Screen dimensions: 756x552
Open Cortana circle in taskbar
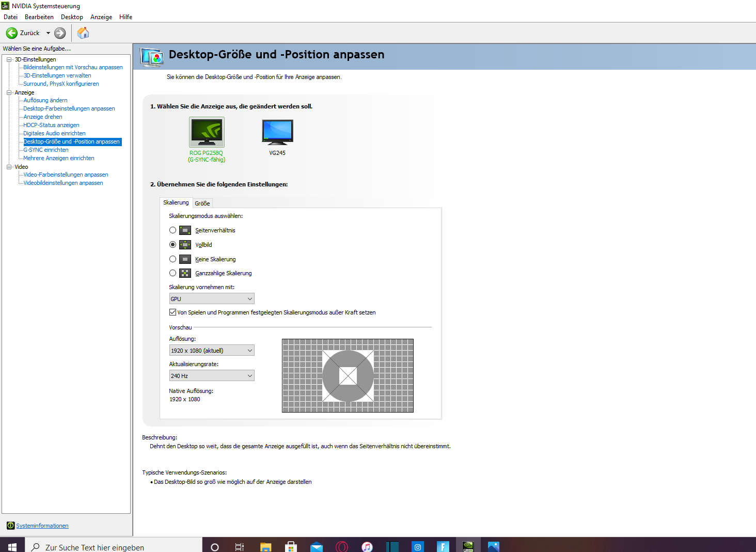click(215, 547)
